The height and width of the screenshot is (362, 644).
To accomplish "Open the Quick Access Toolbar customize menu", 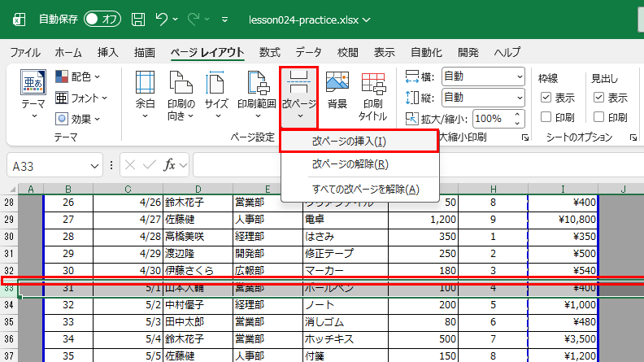I will (x=224, y=20).
